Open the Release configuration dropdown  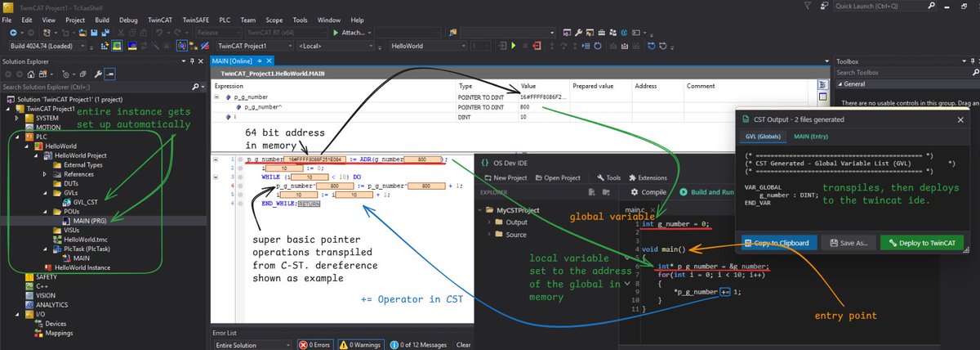click(x=218, y=33)
